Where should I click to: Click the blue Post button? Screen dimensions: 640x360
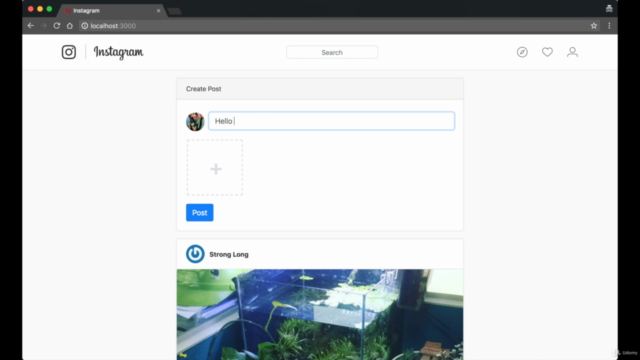click(200, 213)
